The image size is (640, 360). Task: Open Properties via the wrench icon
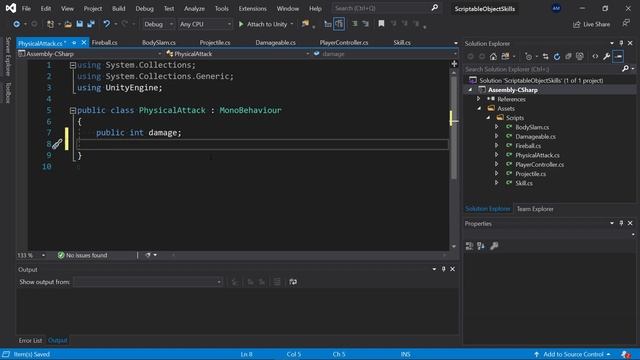tap(607, 56)
